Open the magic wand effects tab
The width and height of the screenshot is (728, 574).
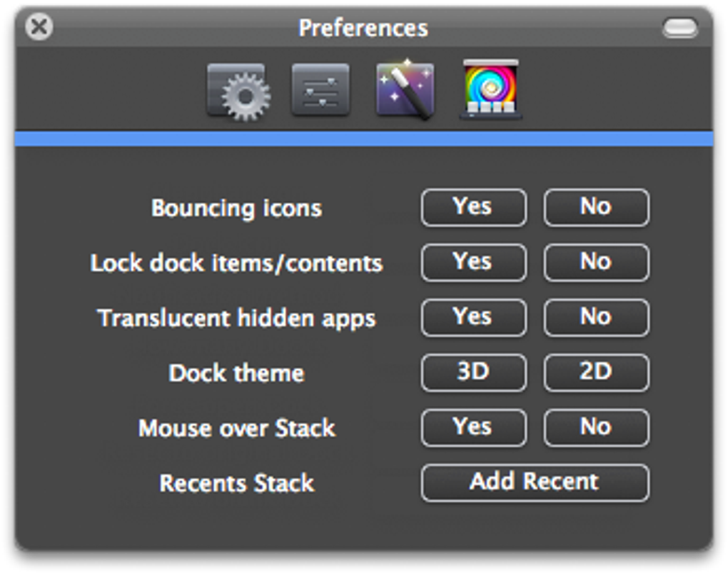(405, 90)
